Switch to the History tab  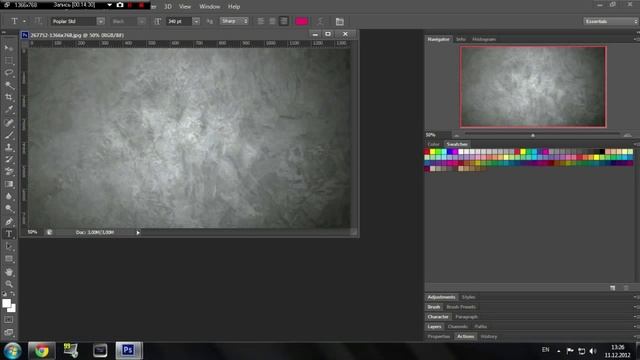(x=489, y=336)
